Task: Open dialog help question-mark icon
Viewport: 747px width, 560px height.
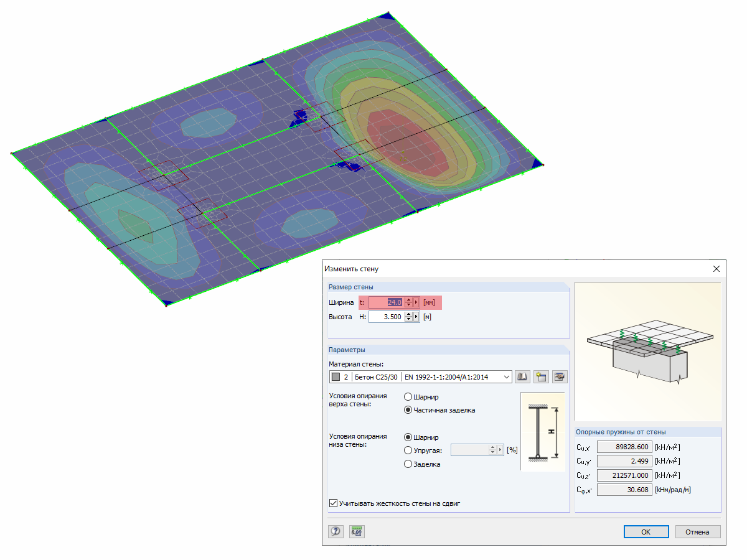Action: 336,531
